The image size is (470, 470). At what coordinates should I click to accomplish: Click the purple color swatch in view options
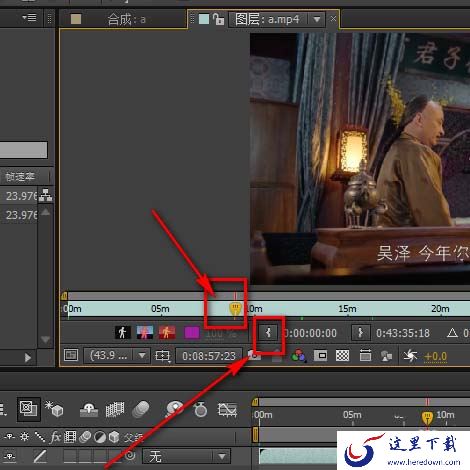pos(192,332)
